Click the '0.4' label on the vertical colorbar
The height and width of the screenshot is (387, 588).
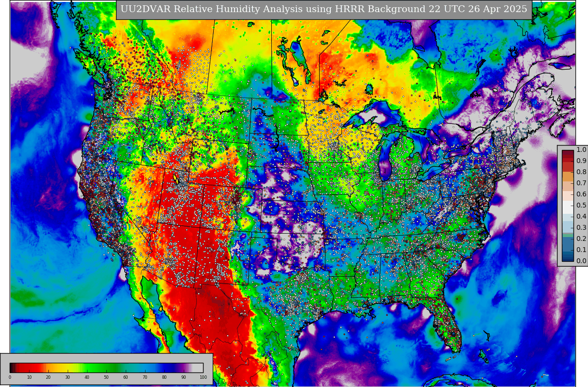581,217
